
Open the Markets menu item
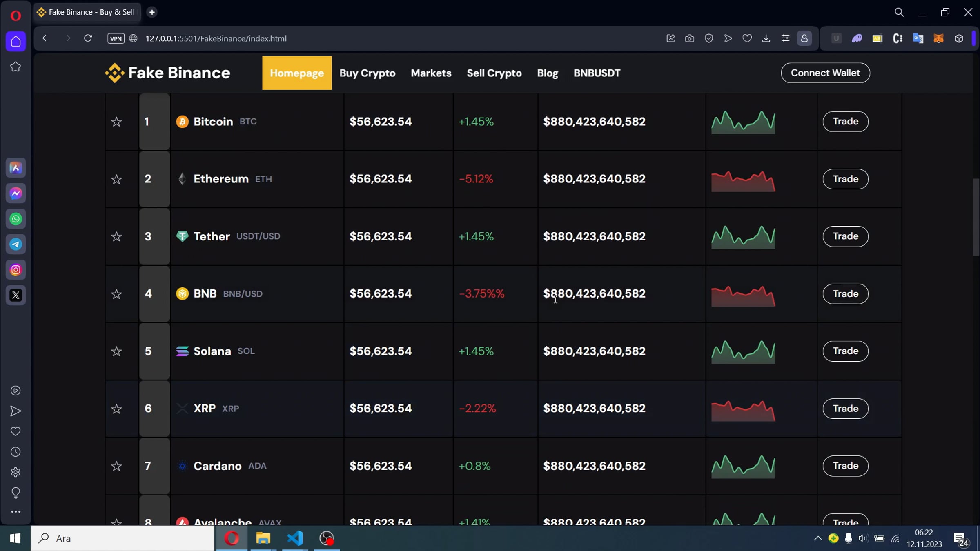tap(431, 73)
